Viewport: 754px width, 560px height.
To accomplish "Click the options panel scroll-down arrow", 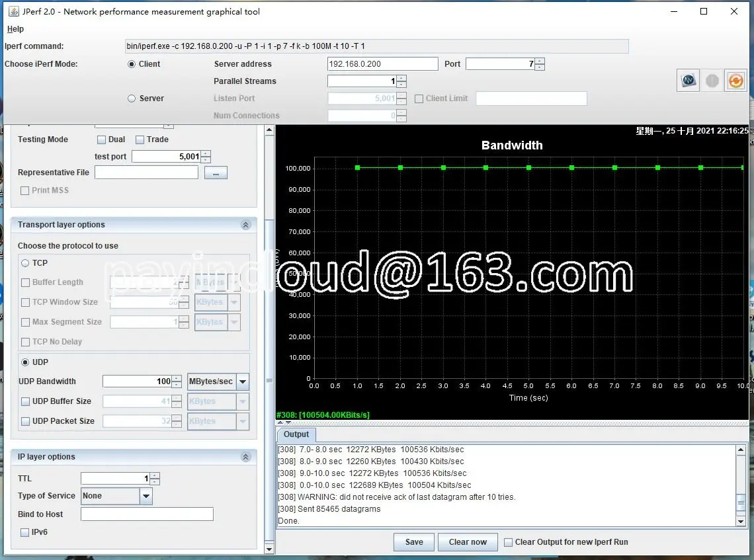I will point(269,549).
